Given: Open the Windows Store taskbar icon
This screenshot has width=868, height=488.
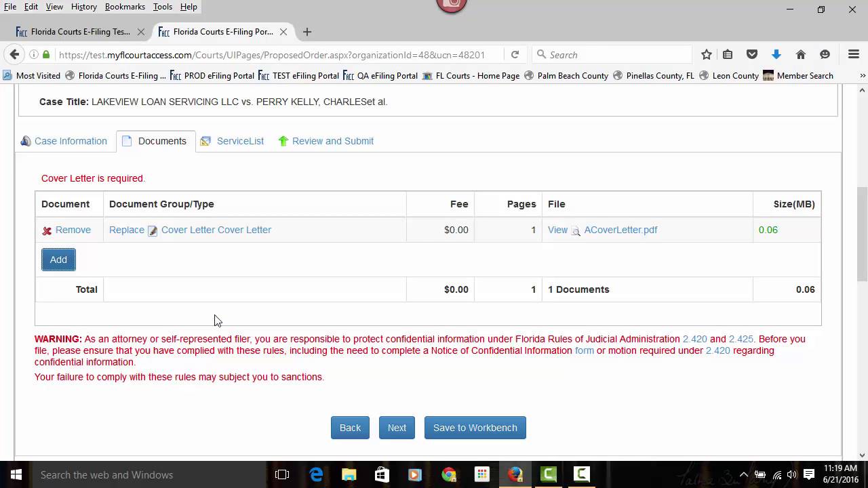Looking at the screenshot, I should (x=382, y=474).
